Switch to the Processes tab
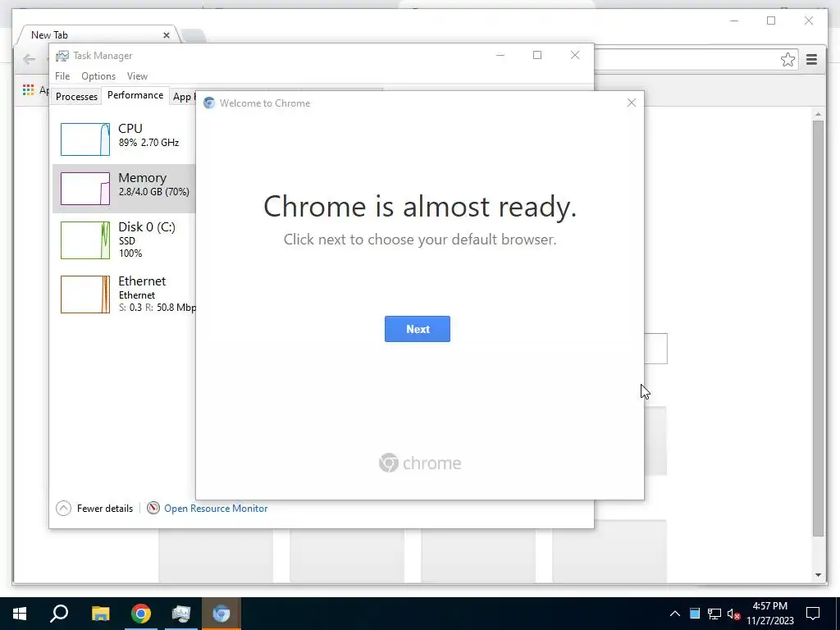840x630 pixels. pyautogui.click(x=76, y=97)
